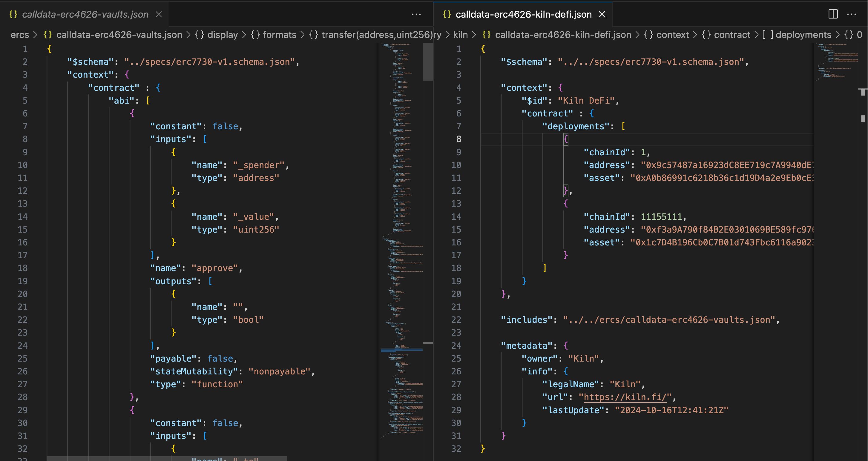
Task: Switch to calldata-erc4626-kiln-defi.json tab
Action: (523, 14)
